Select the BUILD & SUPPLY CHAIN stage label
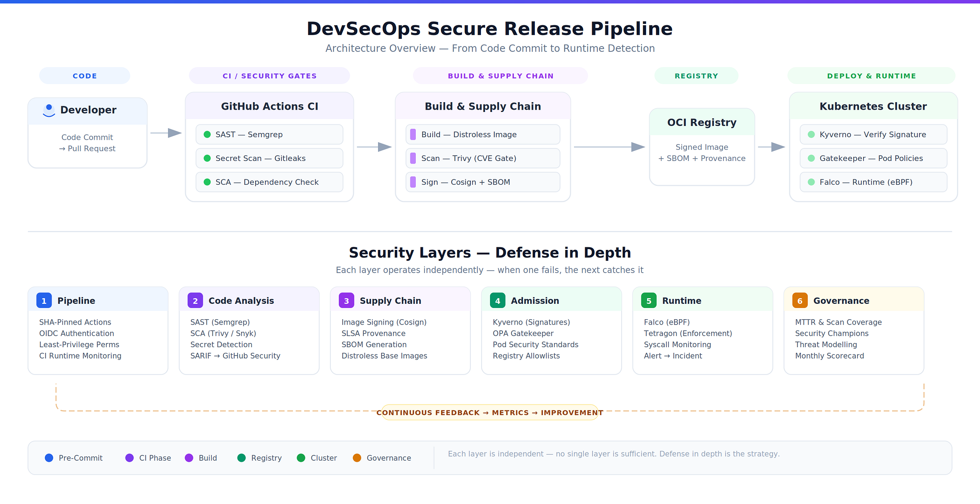This screenshot has width=980, height=504. click(501, 76)
